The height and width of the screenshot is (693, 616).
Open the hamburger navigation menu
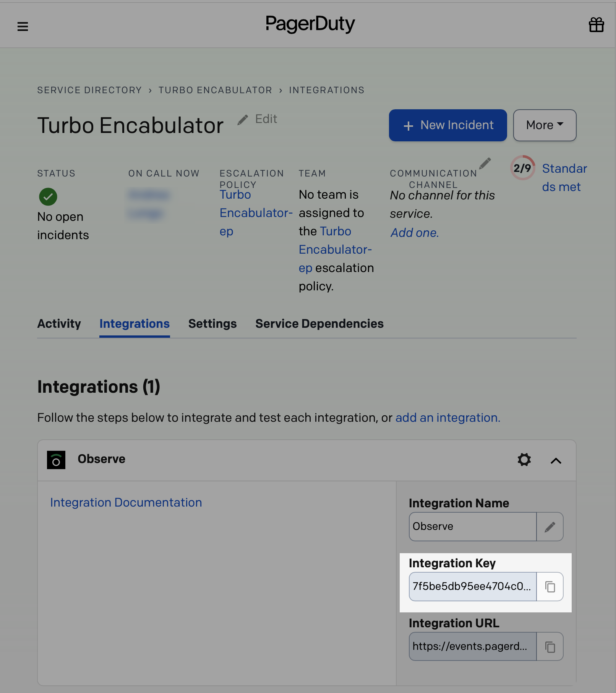[23, 26]
